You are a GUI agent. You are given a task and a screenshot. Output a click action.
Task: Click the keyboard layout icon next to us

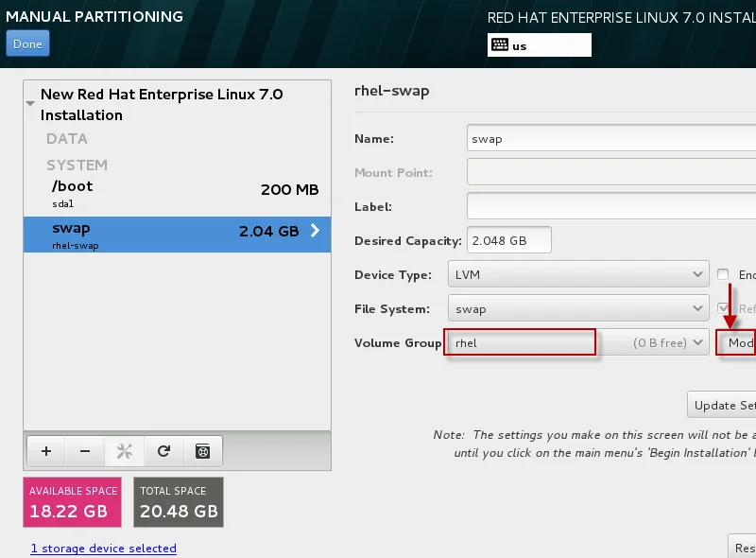(x=499, y=45)
